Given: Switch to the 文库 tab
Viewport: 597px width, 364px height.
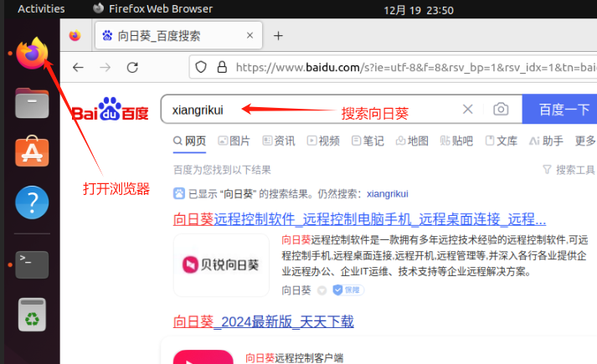Looking at the screenshot, I should pos(502,141).
